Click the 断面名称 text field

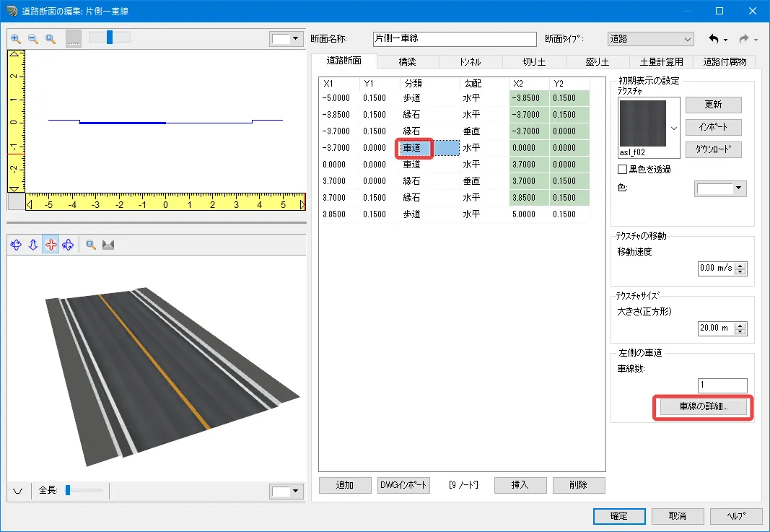(455, 39)
